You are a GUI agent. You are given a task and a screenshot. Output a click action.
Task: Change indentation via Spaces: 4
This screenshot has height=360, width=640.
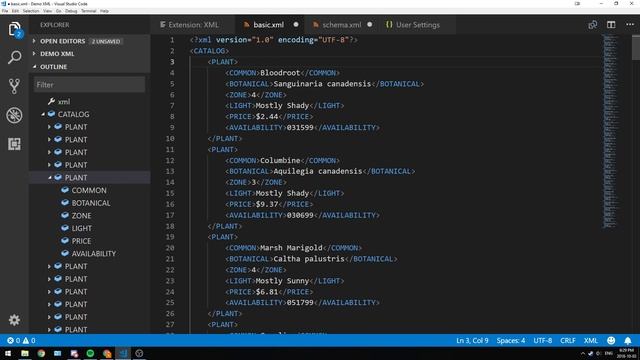pos(511,340)
